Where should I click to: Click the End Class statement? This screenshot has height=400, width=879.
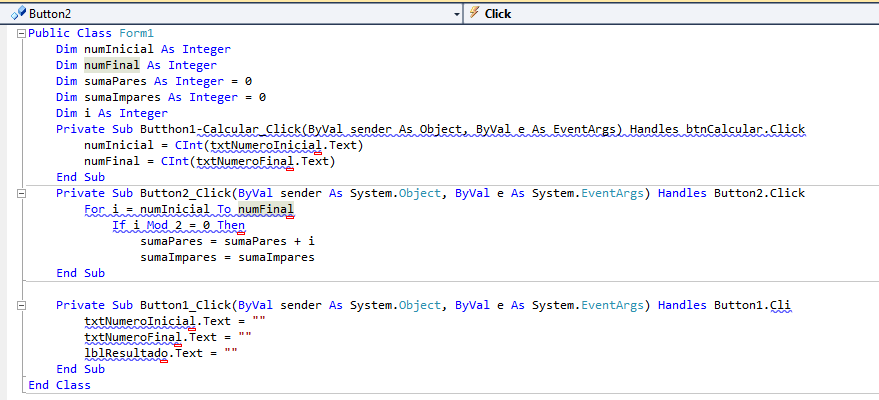(x=59, y=385)
